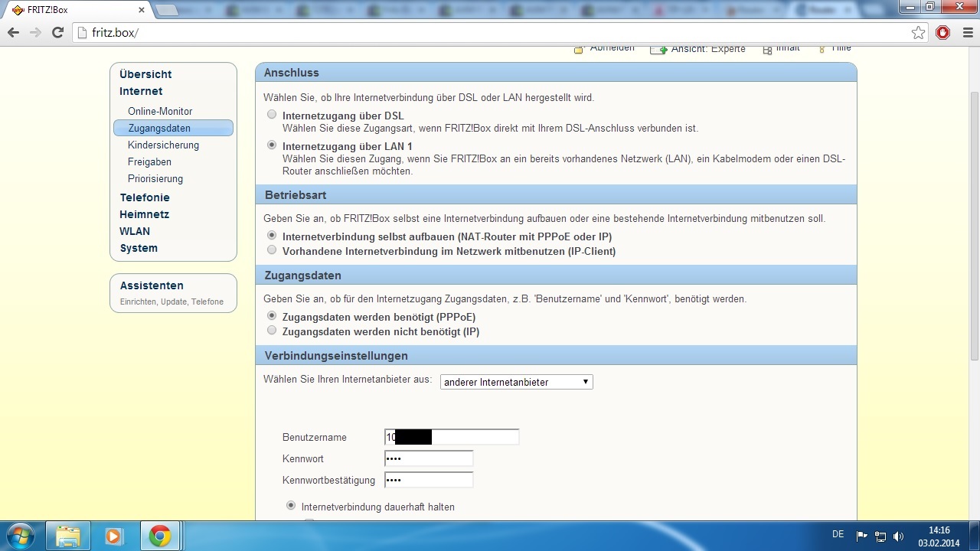Open the Action Center flag icon
Viewport: 980px width, 551px height.
(861, 536)
